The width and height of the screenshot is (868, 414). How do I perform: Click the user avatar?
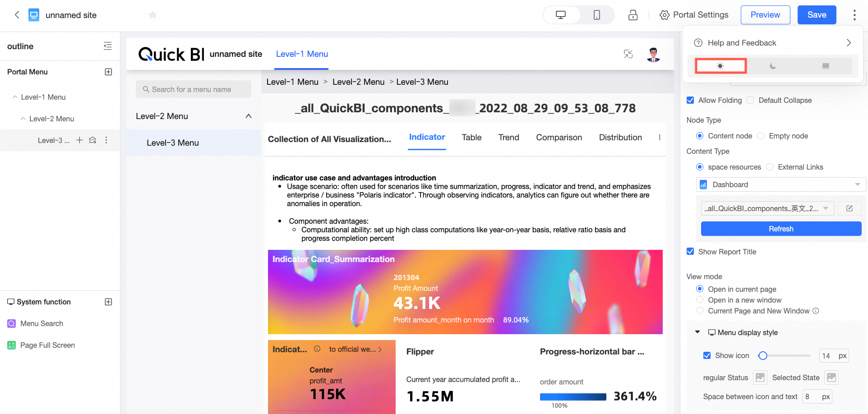coord(653,54)
